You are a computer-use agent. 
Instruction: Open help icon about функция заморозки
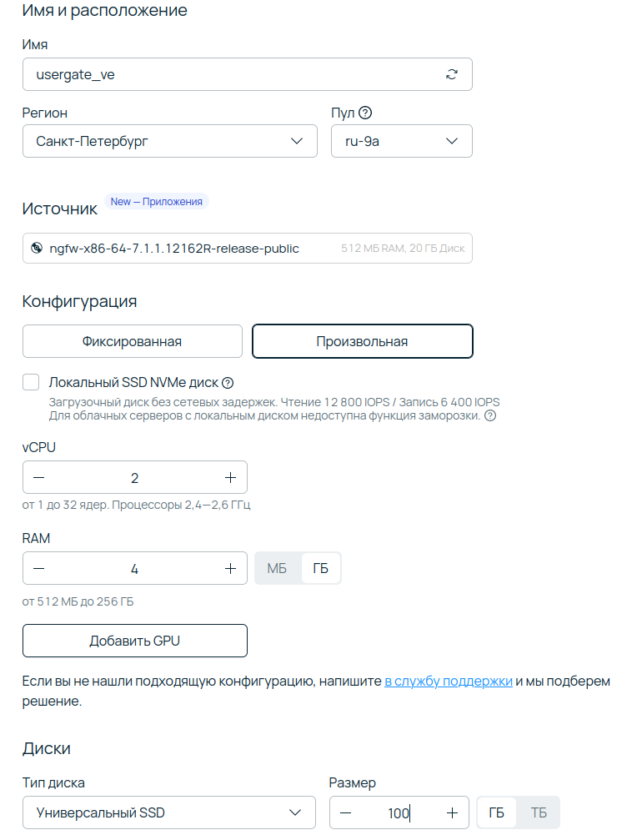pyautogui.click(x=490, y=415)
